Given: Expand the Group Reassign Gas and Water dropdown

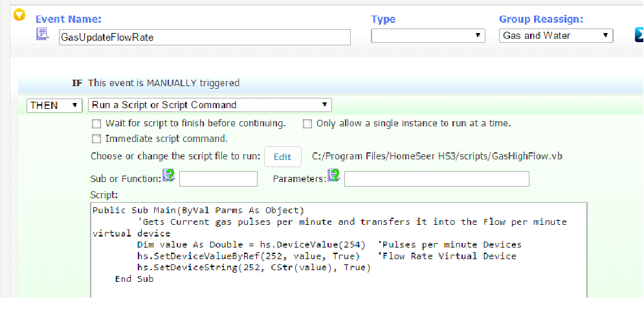Looking at the screenshot, I should click(555, 36).
